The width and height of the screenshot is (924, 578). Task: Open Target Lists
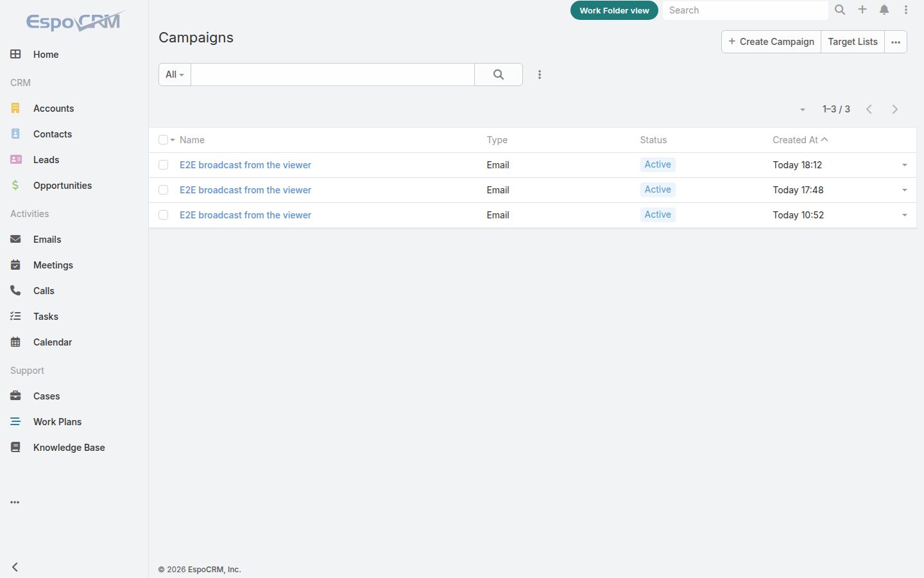tap(853, 42)
